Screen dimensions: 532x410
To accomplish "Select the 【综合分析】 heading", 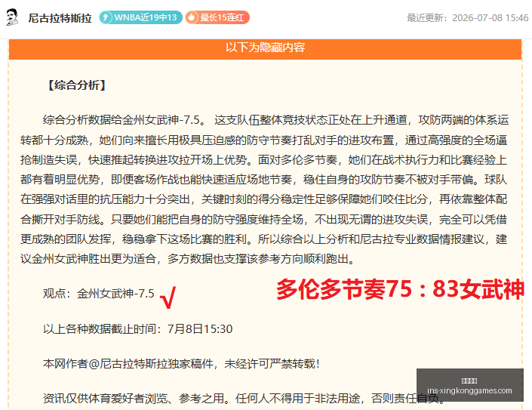I will click(x=76, y=85).
